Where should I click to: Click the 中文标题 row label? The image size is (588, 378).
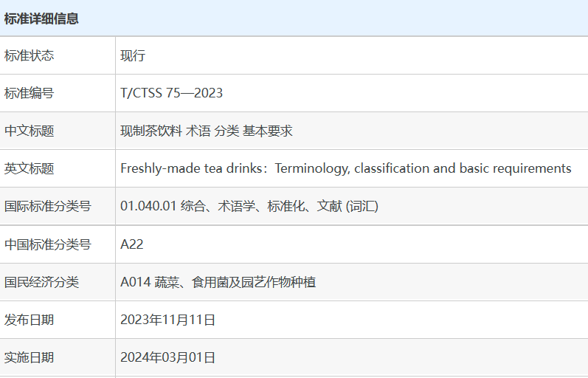point(30,131)
